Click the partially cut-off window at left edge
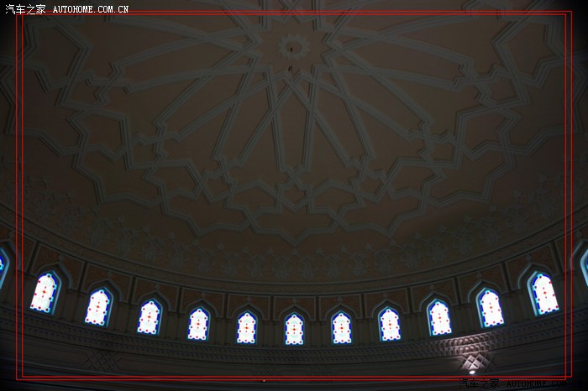 click(x=3, y=268)
